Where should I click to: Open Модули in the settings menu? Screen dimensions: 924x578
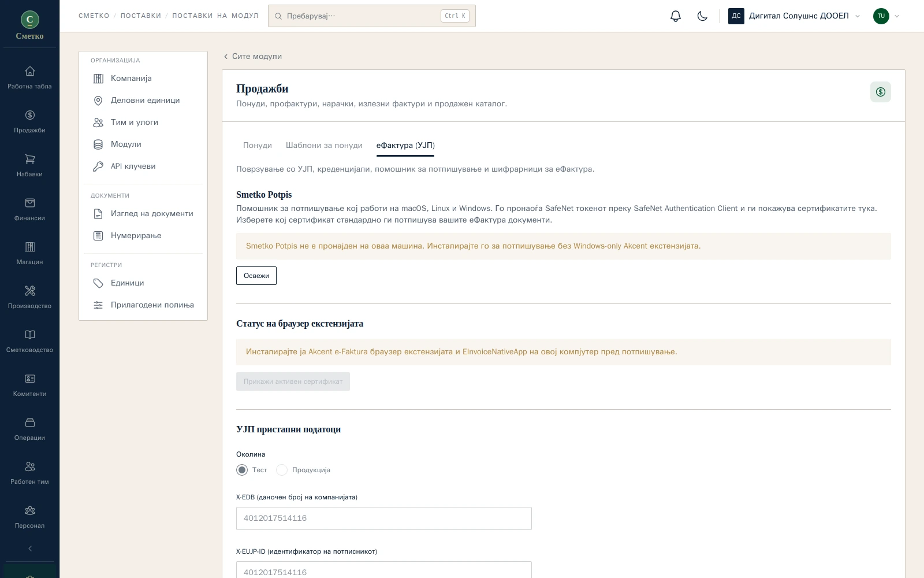tap(143, 144)
